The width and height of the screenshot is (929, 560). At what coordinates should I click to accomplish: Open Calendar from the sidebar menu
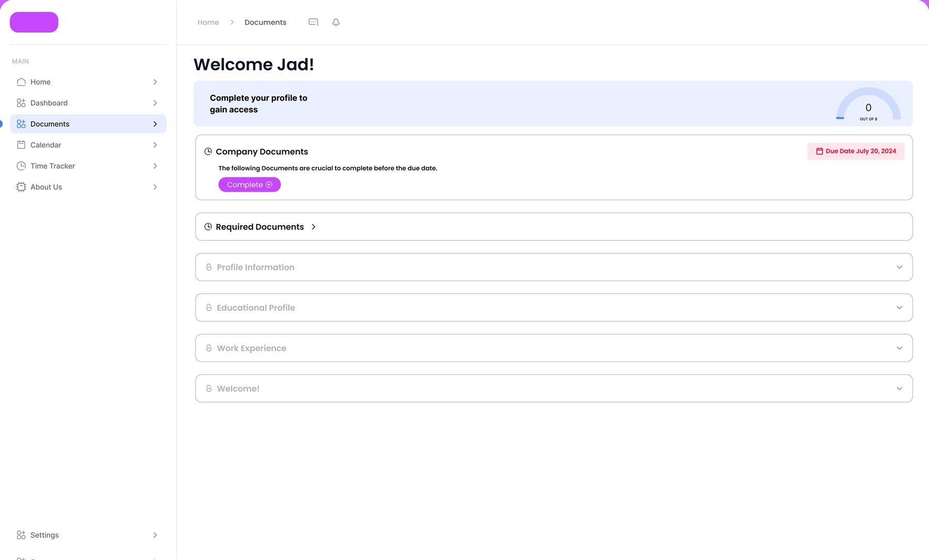click(88, 145)
